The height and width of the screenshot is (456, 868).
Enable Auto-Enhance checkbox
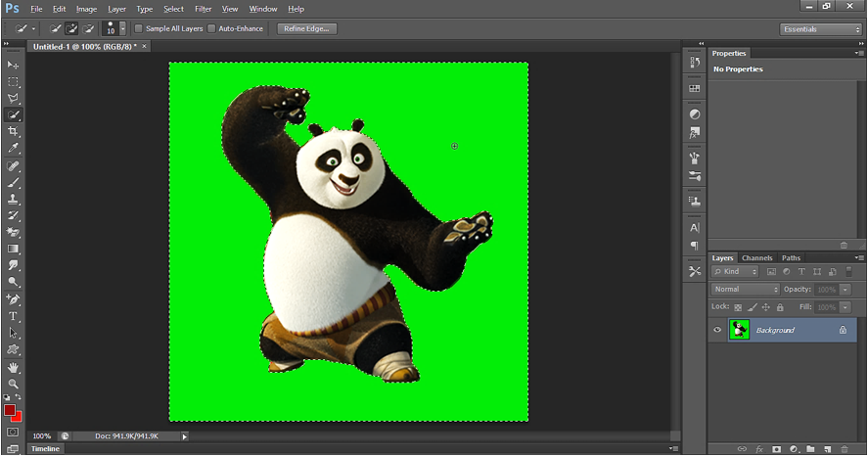pyautogui.click(x=211, y=28)
